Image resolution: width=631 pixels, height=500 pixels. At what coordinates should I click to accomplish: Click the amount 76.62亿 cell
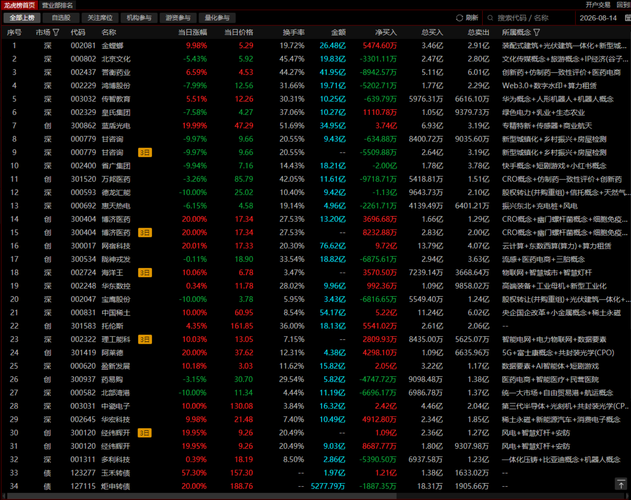pyautogui.click(x=333, y=246)
